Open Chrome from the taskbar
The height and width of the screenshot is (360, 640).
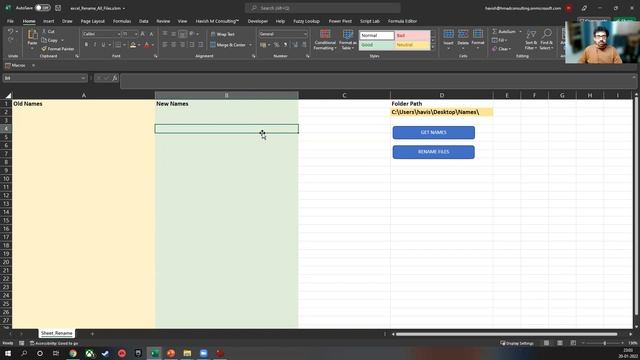[73, 353]
